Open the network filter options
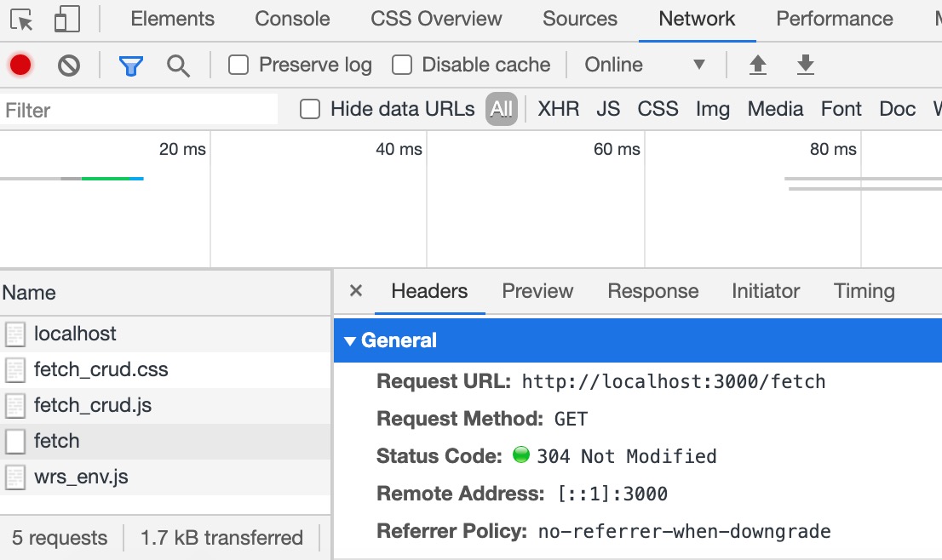Image resolution: width=942 pixels, height=560 pixels. pyautogui.click(x=130, y=64)
